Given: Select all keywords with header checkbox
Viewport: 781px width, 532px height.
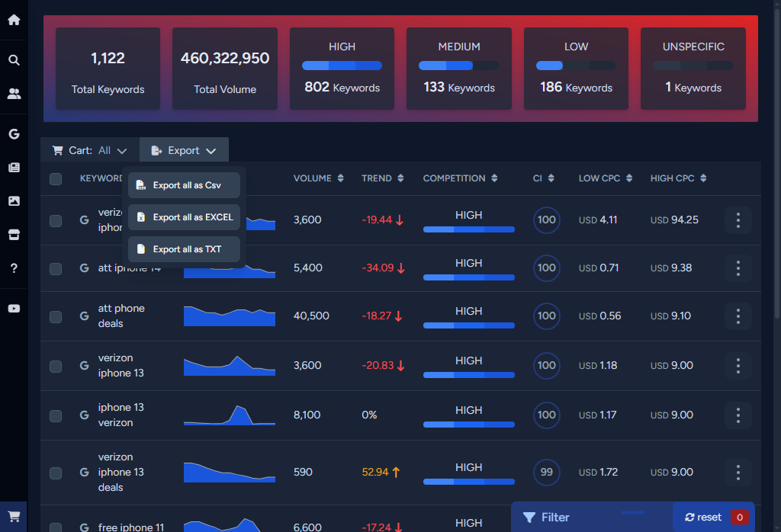Looking at the screenshot, I should point(56,179).
